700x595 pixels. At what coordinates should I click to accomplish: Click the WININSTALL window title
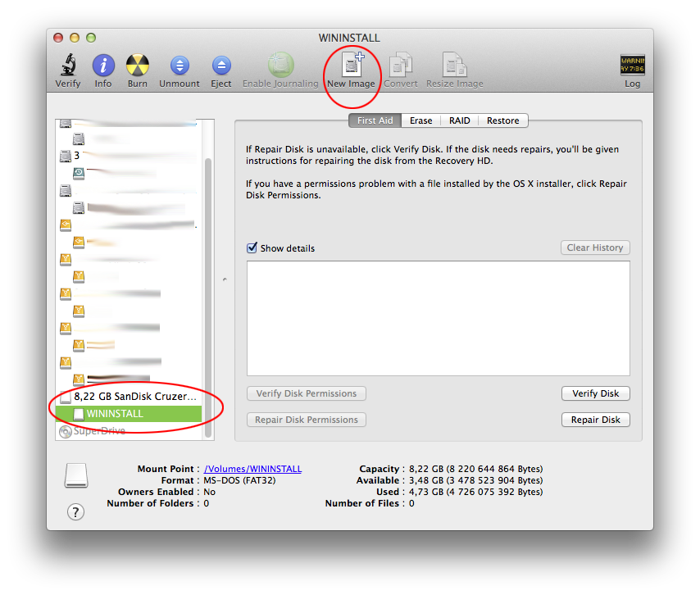[x=349, y=38]
